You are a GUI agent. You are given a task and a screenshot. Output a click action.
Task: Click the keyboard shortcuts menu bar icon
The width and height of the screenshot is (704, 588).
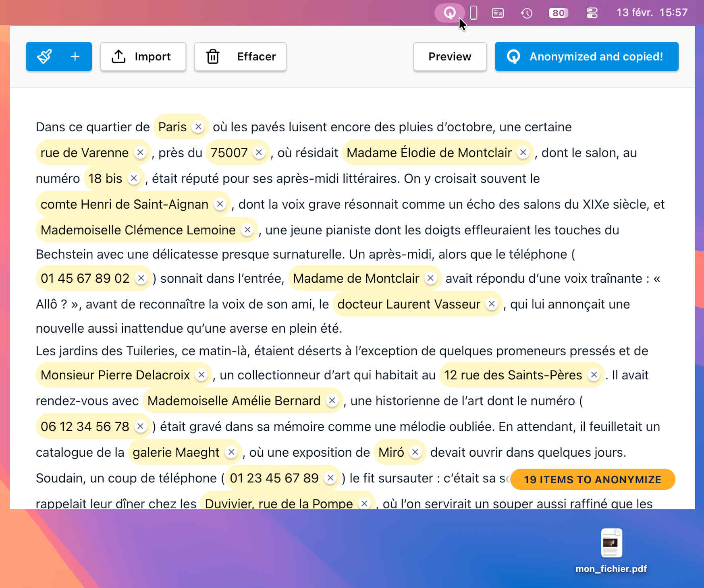(498, 13)
